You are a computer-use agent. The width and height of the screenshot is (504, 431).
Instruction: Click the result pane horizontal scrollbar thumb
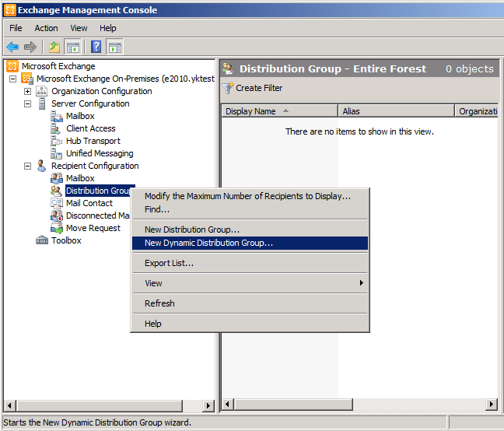[x=293, y=404]
